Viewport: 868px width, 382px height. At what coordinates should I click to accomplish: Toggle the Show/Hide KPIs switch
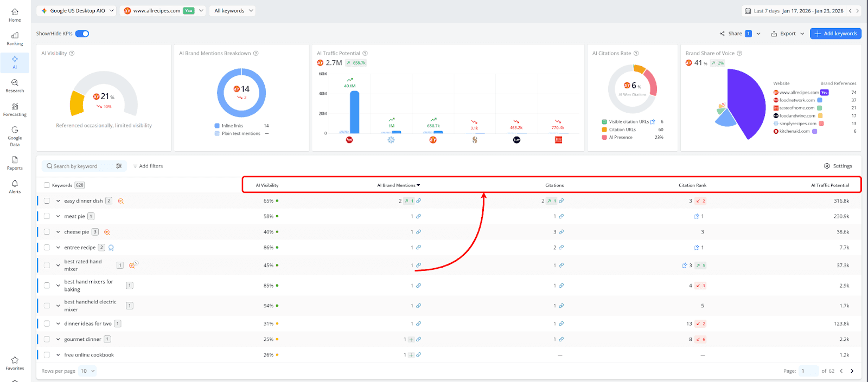[x=82, y=34]
